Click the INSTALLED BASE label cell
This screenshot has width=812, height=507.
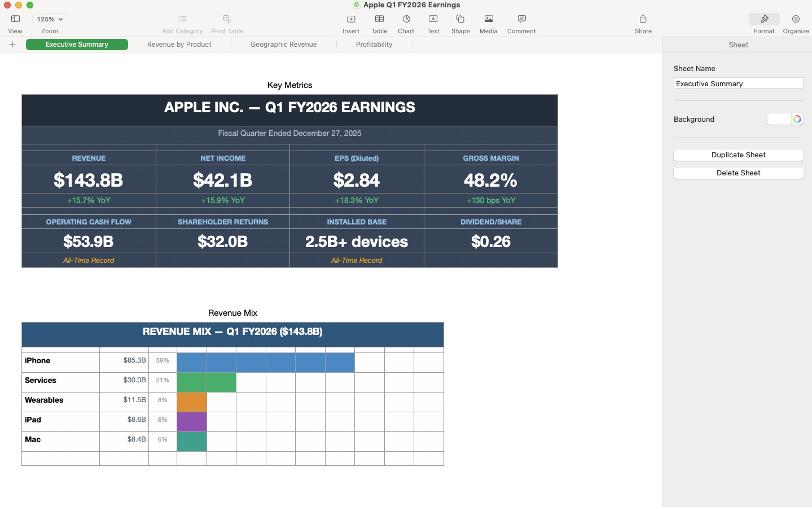[x=357, y=222]
